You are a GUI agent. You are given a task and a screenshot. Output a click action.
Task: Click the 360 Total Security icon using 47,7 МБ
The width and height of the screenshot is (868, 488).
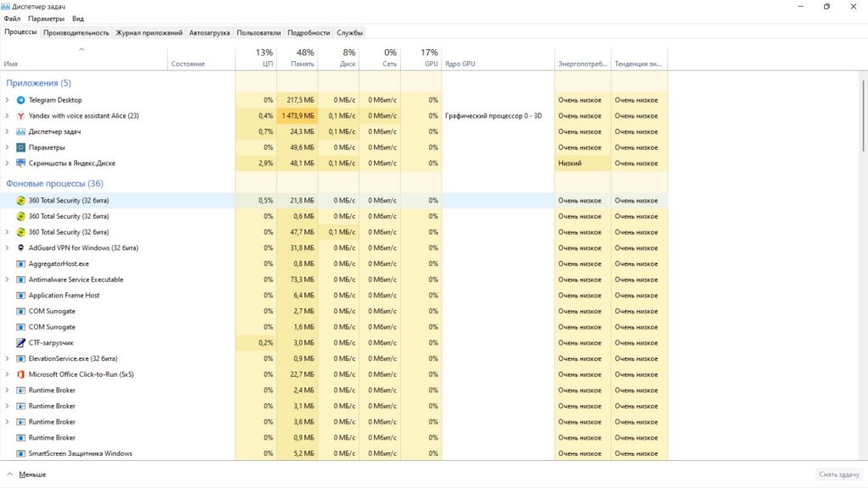(x=20, y=232)
